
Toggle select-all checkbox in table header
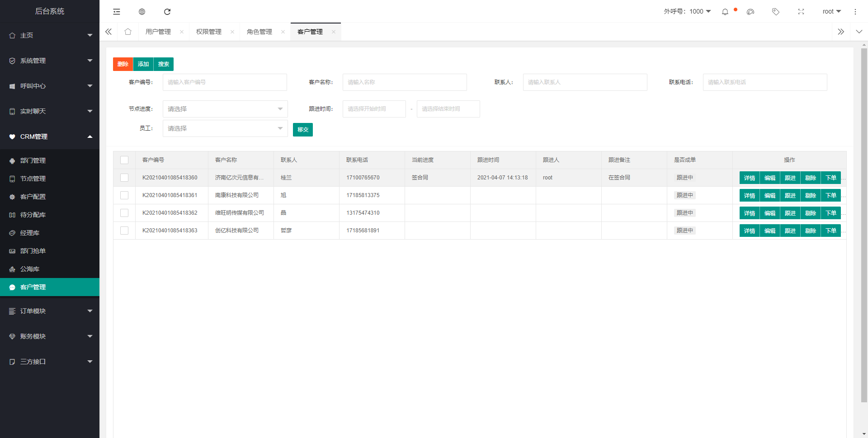click(124, 160)
